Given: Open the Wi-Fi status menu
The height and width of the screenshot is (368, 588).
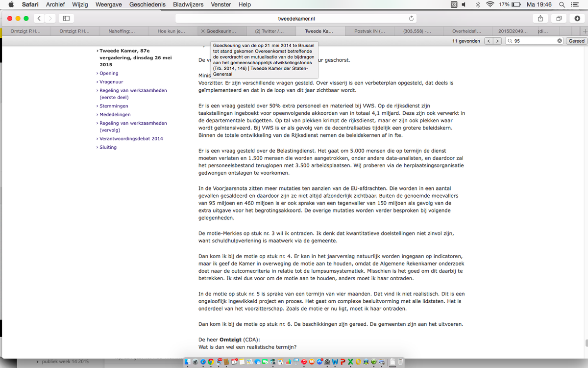Looking at the screenshot, I should (490, 4).
